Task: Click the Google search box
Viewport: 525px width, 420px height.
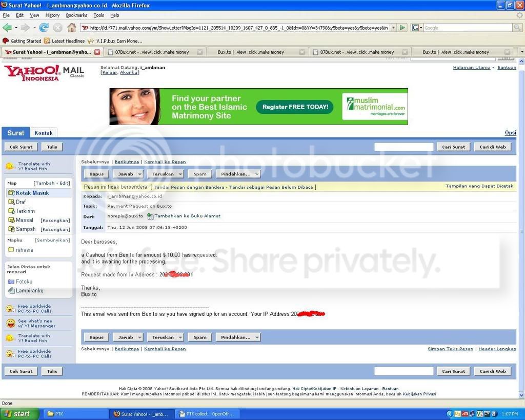Action: pyautogui.click(x=468, y=28)
